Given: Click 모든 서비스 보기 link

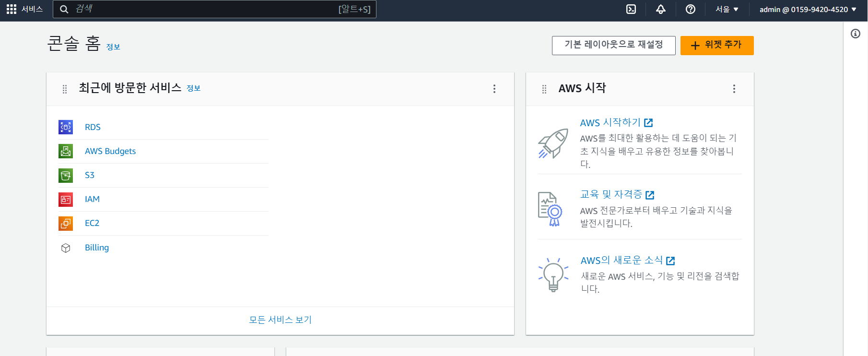Looking at the screenshot, I should [x=281, y=320].
